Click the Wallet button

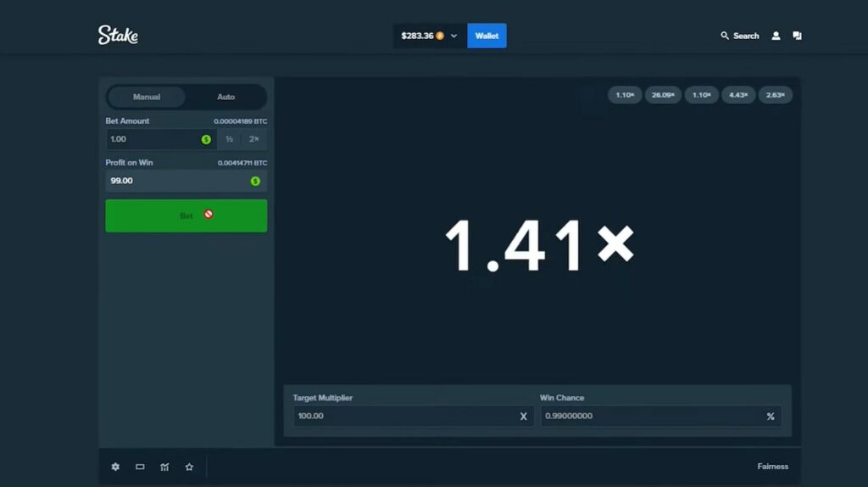[x=487, y=36]
